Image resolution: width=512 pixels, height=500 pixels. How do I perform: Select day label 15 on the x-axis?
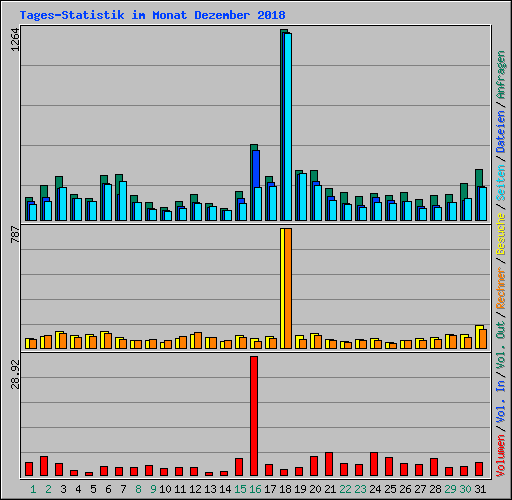click(240, 489)
